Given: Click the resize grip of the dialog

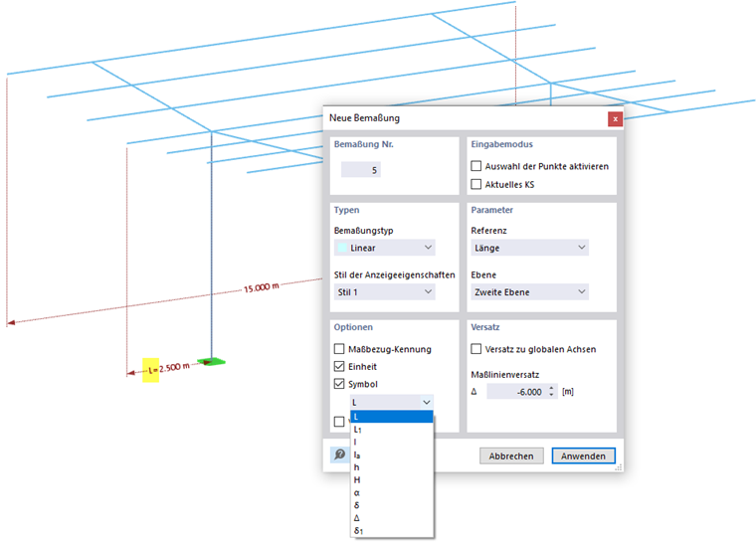Looking at the screenshot, I should click(619, 466).
